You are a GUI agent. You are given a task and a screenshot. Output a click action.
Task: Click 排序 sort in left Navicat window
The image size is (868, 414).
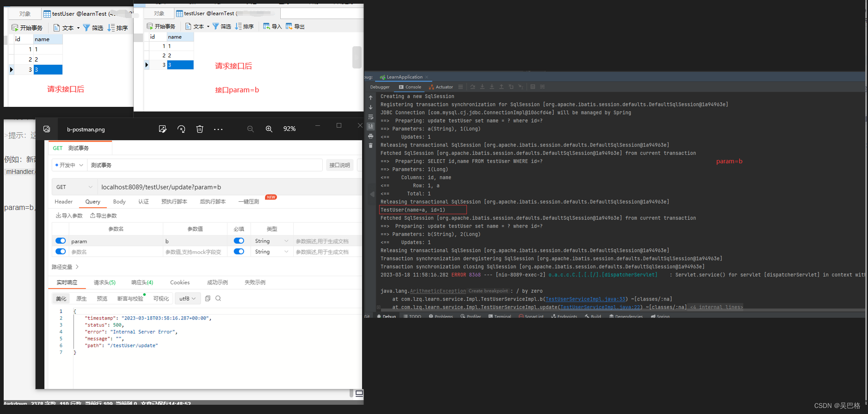117,28
